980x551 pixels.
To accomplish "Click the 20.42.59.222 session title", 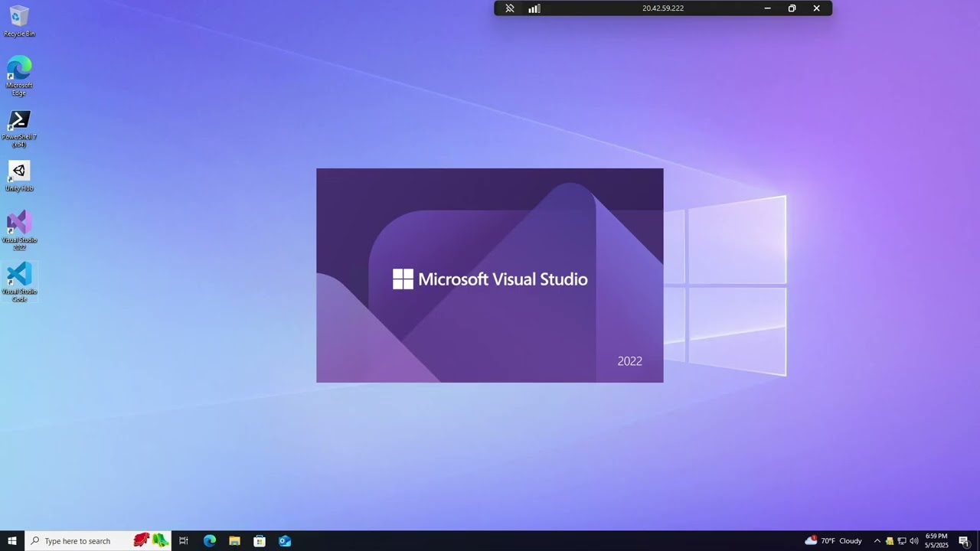I will (x=663, y=8).
